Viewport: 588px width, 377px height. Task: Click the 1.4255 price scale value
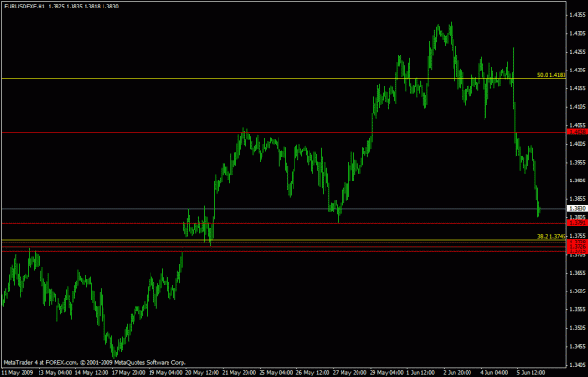[578, 52]
